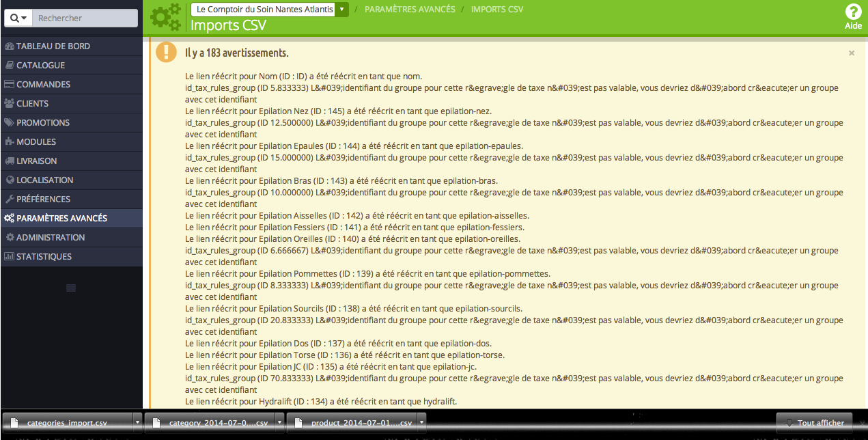Image resolution: width=868 pixels, height=440 pixels.
Task: Go to the Localisation section
Action: 72,180
